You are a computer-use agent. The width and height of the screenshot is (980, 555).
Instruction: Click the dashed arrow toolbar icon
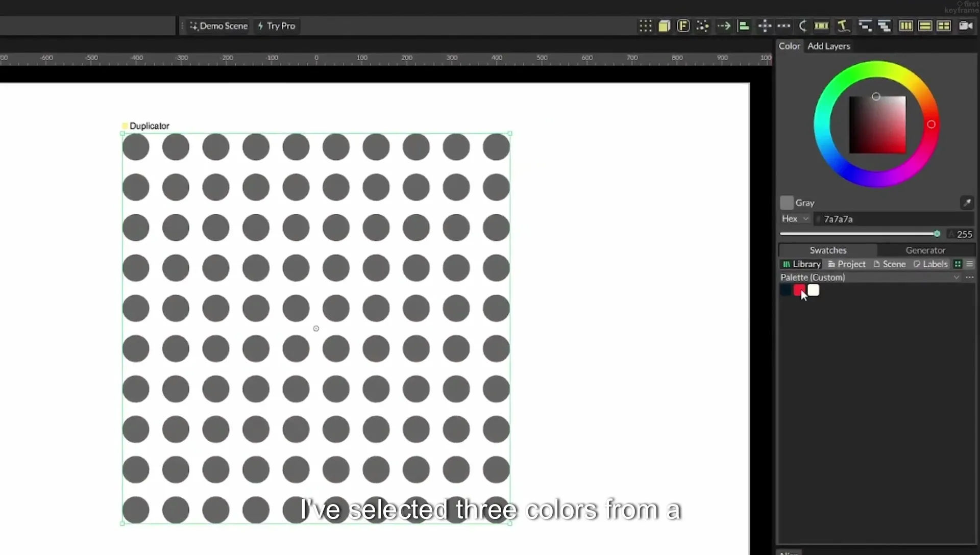(x=724, y=26)
